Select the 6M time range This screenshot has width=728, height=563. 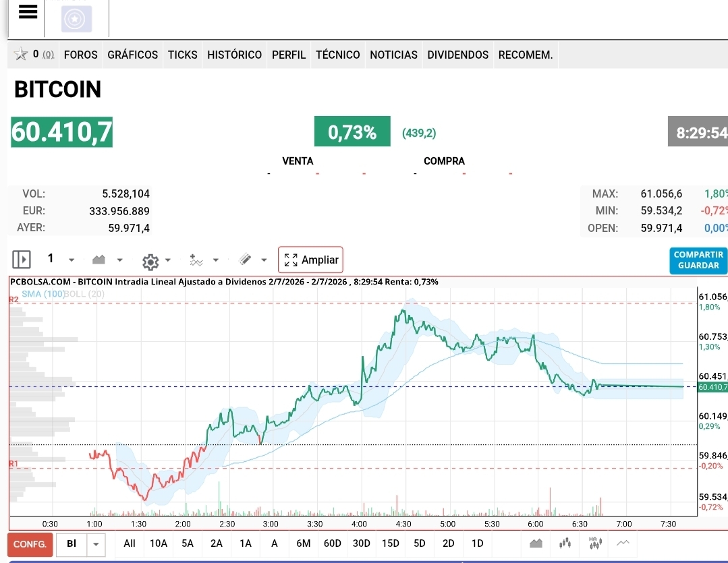pyautogui.click(x=303, y=543)
